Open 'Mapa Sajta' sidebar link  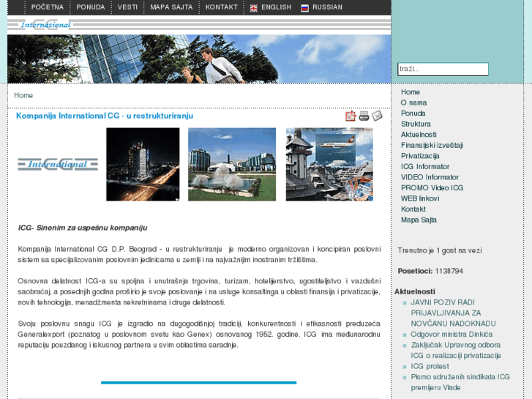click(419, 220)
